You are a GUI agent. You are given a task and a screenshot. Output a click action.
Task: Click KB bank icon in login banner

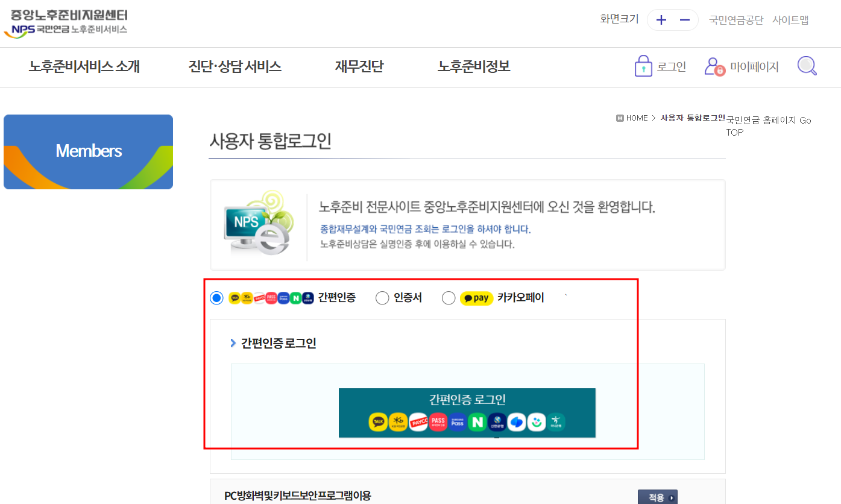click(398, 422)
